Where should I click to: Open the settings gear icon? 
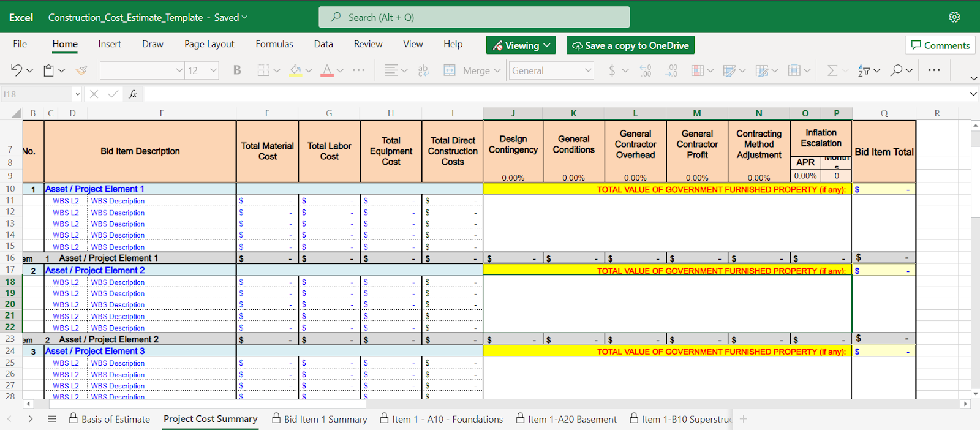pyautogui.click(x=954, y=17)
